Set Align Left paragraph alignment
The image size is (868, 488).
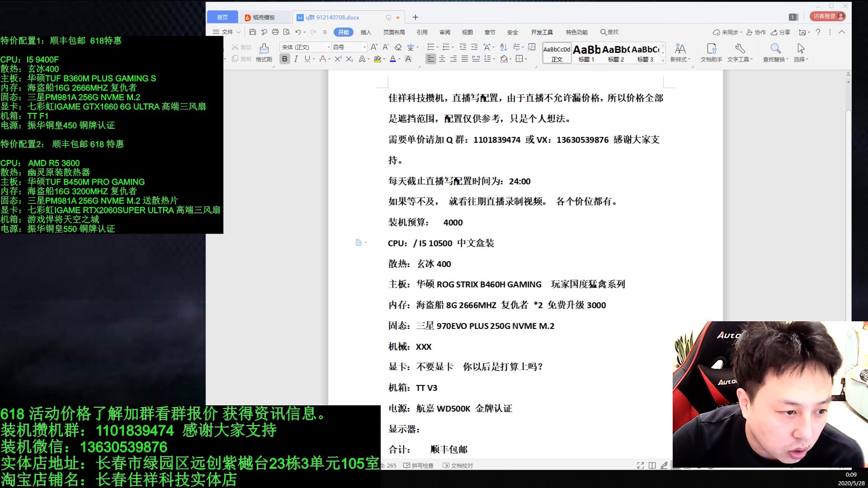[430, 59]
